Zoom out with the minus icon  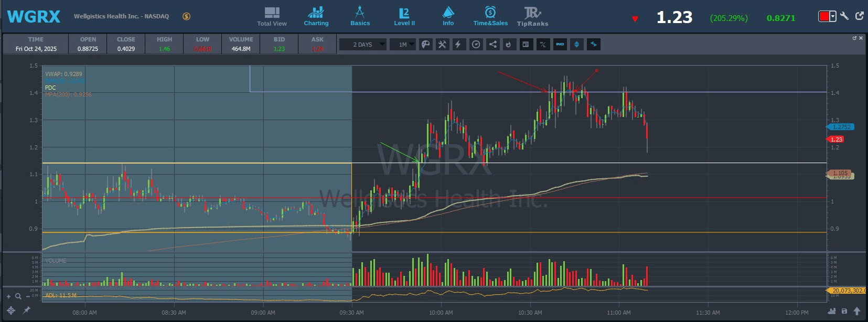[x=28, y=297]
